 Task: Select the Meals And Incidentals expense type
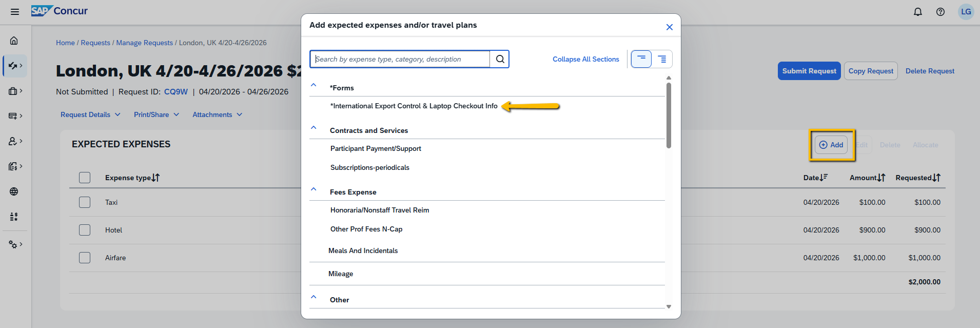coord(363,250)
